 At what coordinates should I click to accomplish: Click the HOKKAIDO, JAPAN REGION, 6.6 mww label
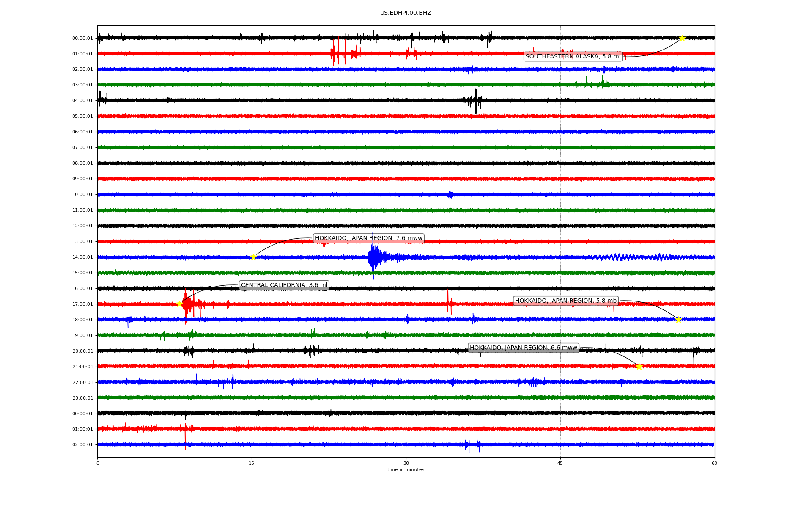pos(523,348)
